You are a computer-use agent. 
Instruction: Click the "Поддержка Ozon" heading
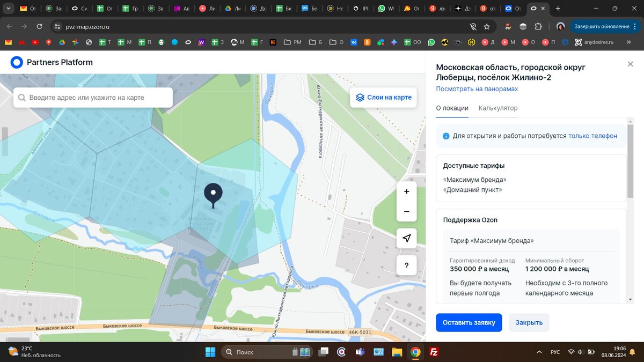[x=470, y=220]
